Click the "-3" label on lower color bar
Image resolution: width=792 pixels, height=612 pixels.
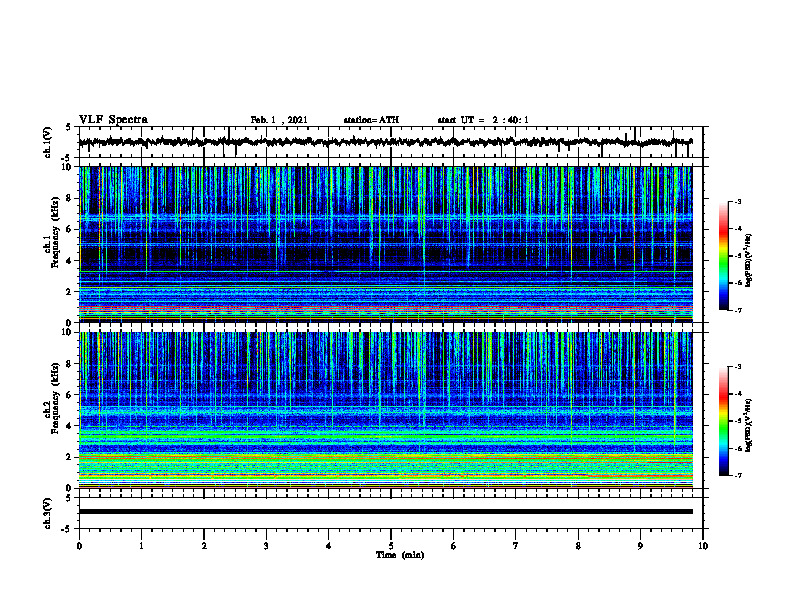coord(737,367)
